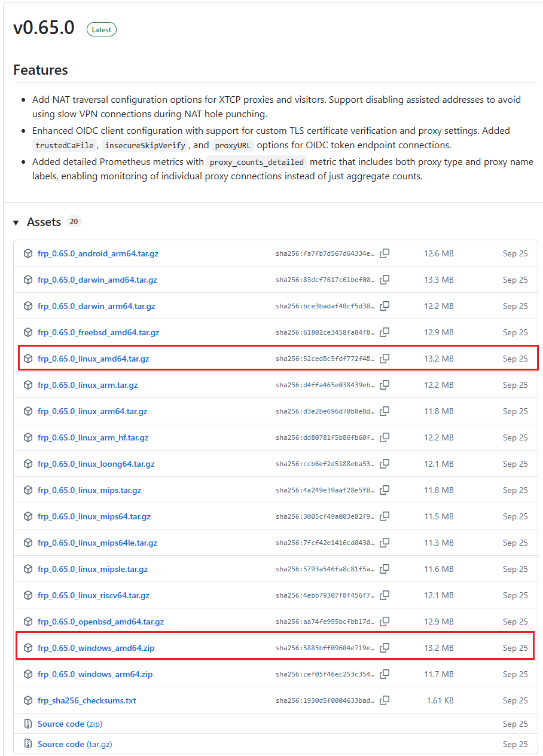This screenshot has height=756, width=543.
Task: Click zip file icon beside Source code (zip)
Action: coord(28,724)
